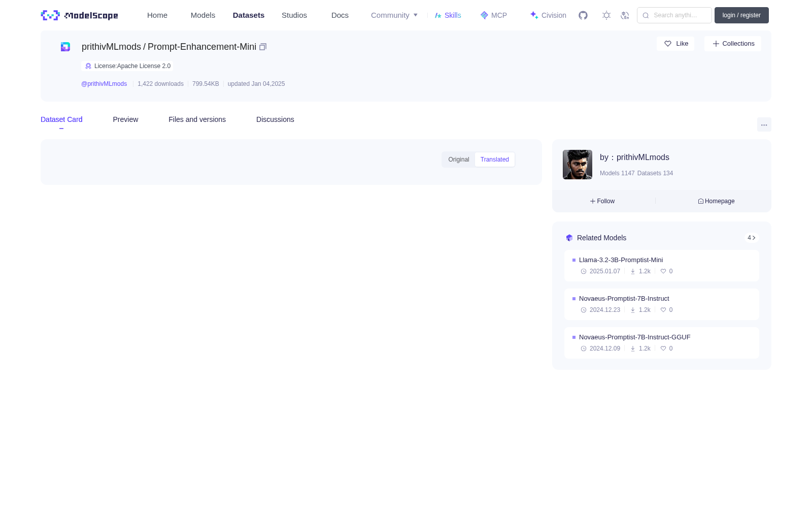Click heart icon for Llama-3.2-3B-Promptist-Mini
Screen dimensions: 812x508
663,271
